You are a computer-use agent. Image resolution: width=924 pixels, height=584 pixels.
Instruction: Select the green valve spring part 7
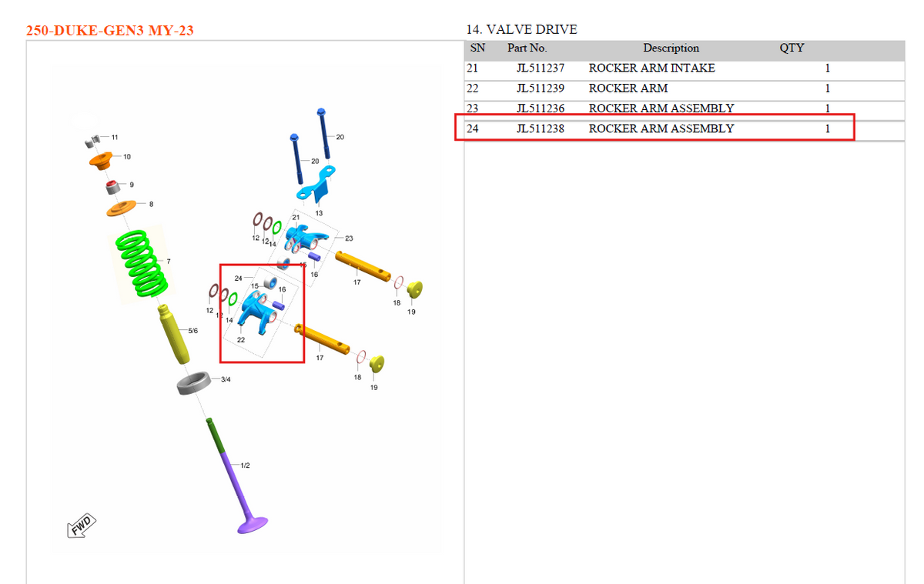click(x=142, y=262)
